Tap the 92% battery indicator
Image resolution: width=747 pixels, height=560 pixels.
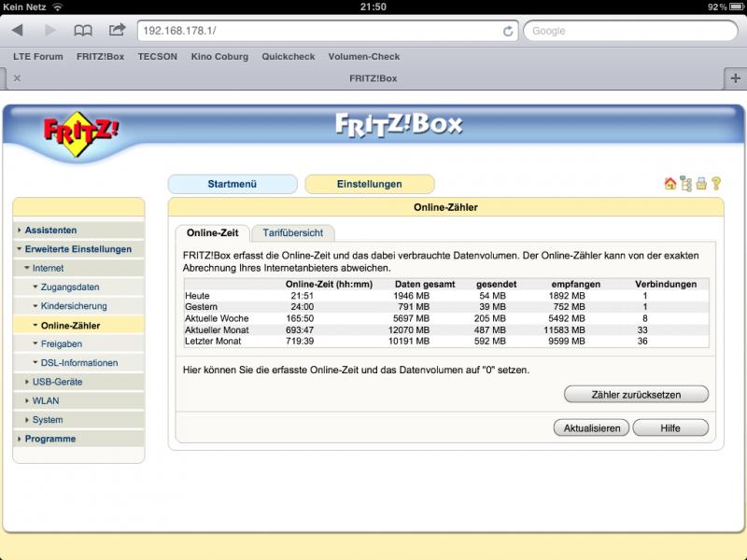726,7
